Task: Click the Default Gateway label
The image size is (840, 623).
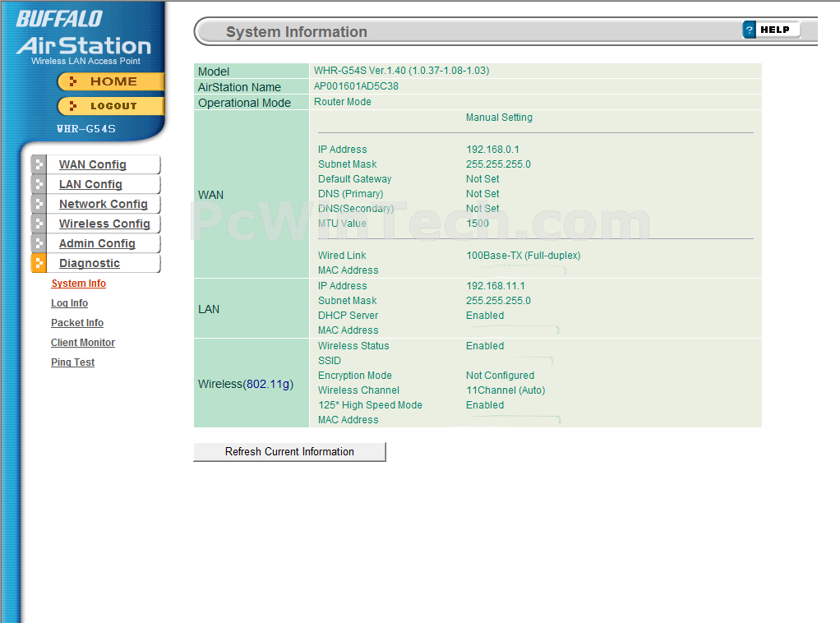Action: click(354, 179)
